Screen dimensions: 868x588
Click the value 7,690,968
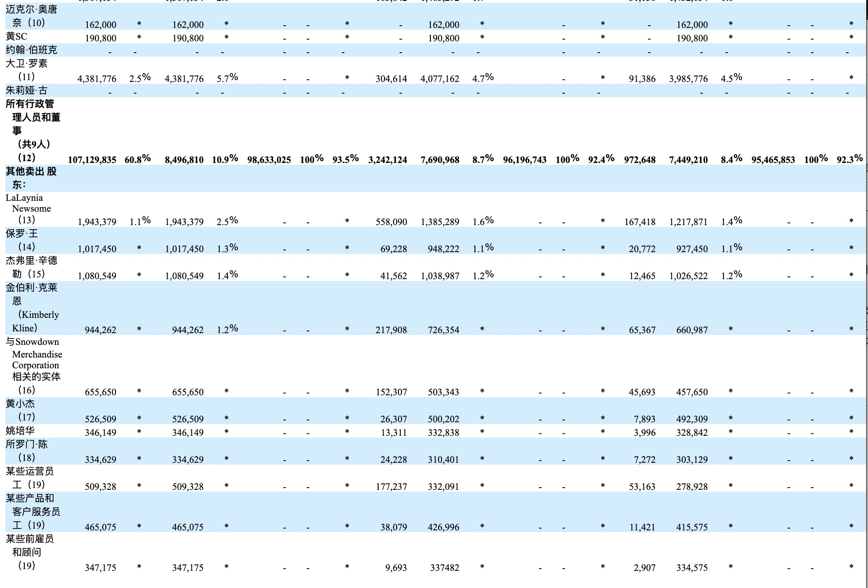(x=440, y=160)
